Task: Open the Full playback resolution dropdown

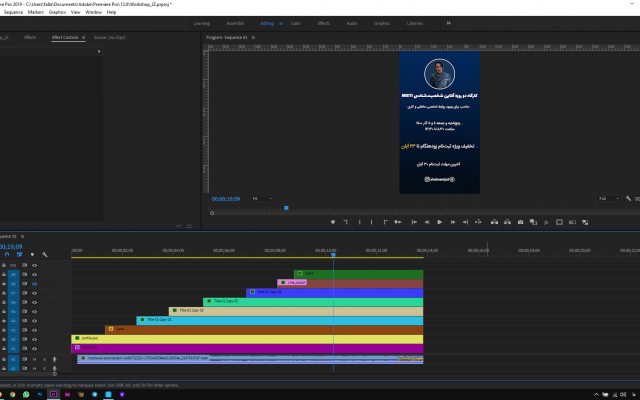Action: [609, 198]
